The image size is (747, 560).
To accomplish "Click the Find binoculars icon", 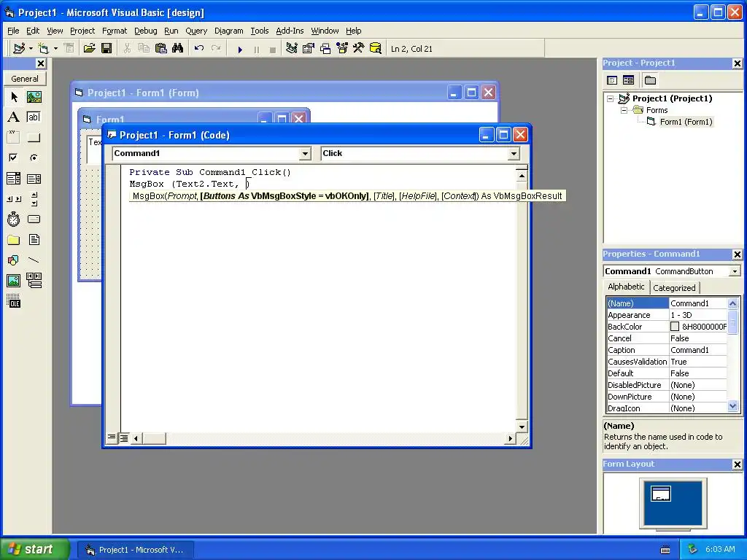I will point(178,49).
